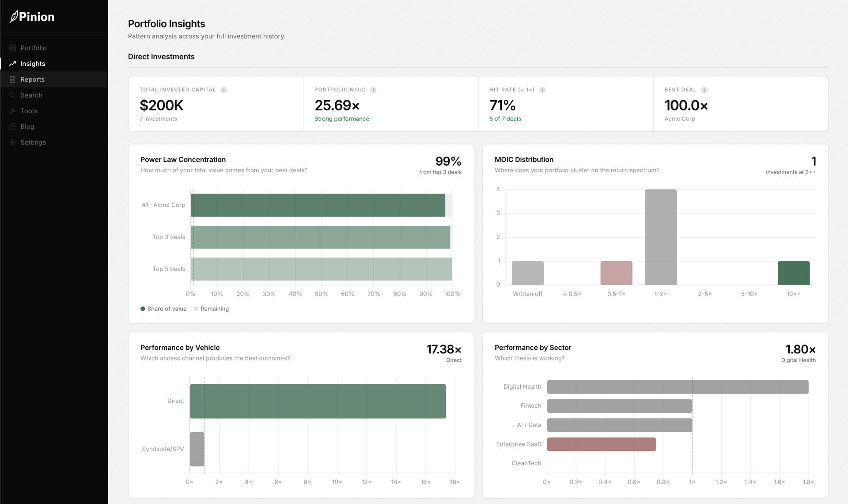The height and width of the screenshot is (504, 848).
Task: Click the Top 3 deals bar
Action: point(320,237)
